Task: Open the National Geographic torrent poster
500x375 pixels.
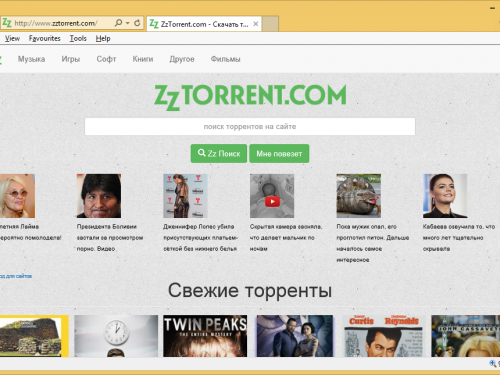Action: point(34,336)
